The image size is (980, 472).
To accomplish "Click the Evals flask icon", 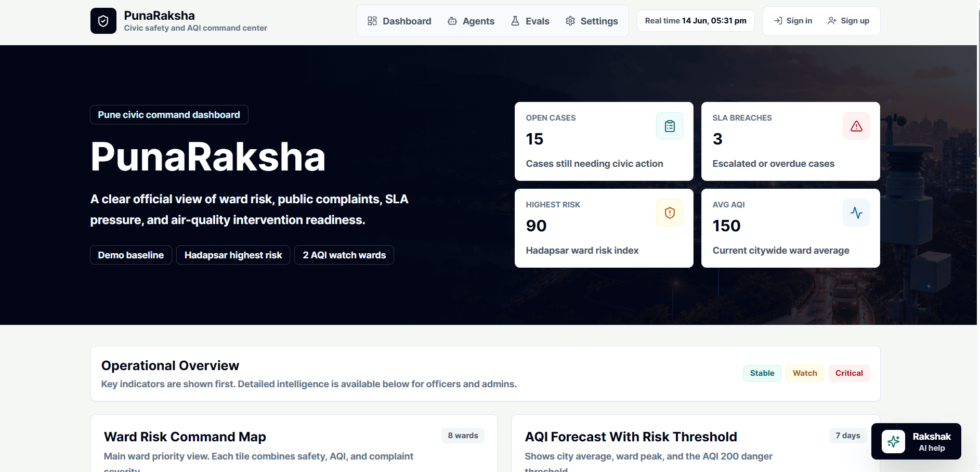I will point(515,21).
